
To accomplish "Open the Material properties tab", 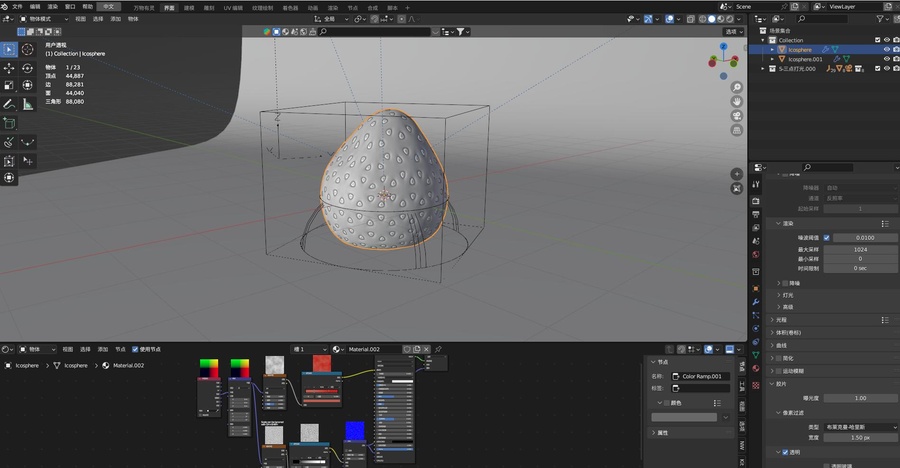I will (756, 369).
